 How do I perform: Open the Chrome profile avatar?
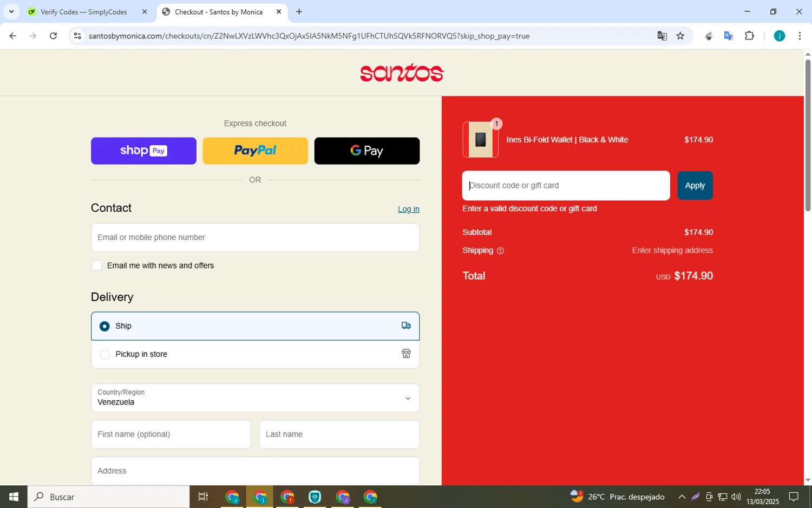click(x=779, y=36)
